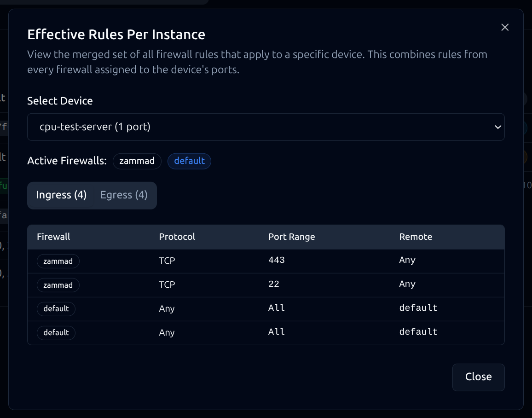Click the Effective Rules Per Instance title
The width and height of the screenshot is (532, 418).
pyautogui.click(x=116, y=34)
